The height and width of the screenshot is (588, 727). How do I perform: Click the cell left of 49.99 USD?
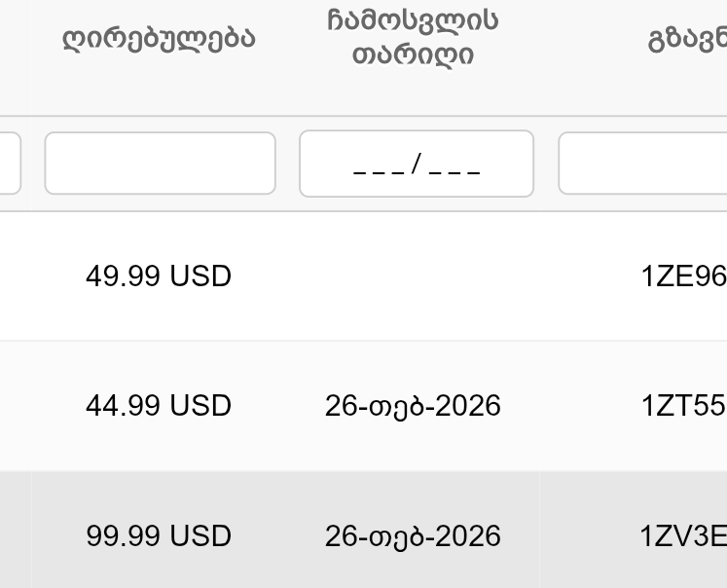(x=15, y=276)
